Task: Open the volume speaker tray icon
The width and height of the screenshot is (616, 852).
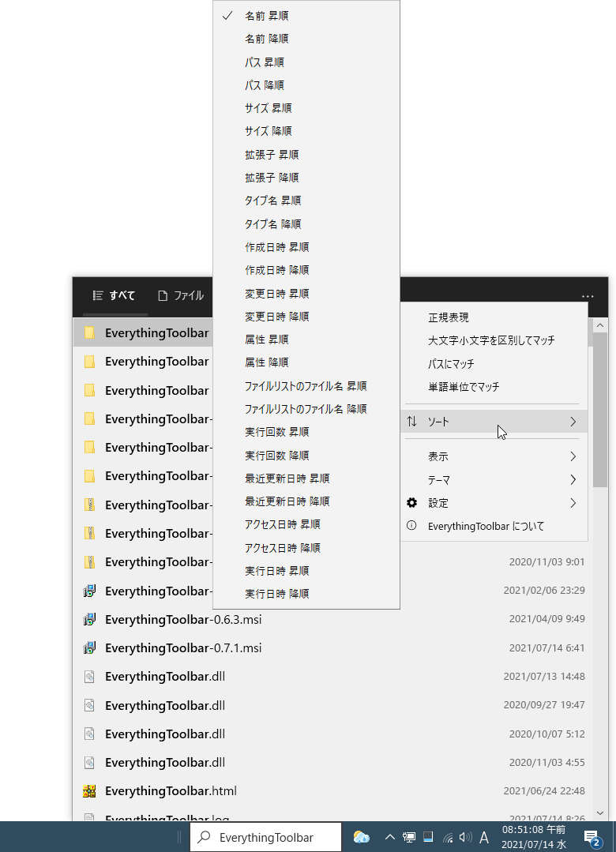Action: click(465, 837)
